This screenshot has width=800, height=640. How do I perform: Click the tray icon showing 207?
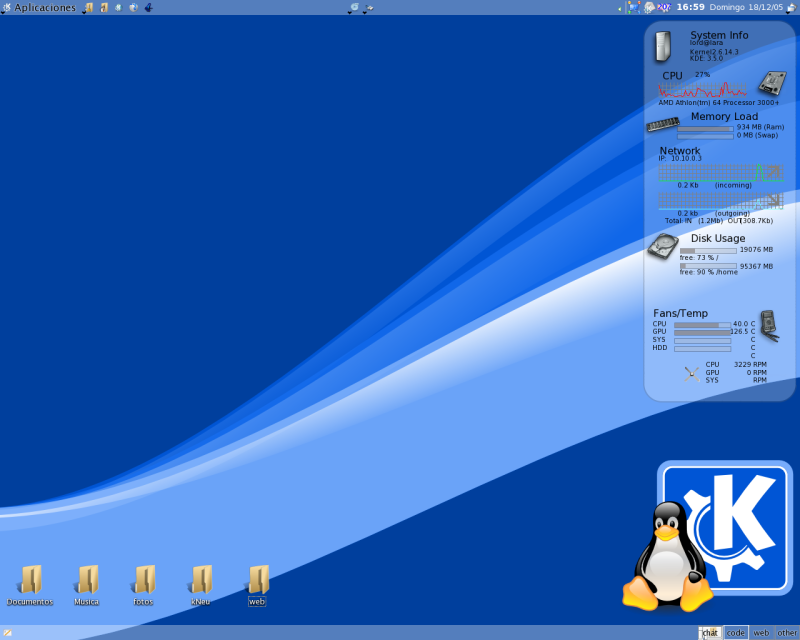pyautogui.click(x=664, y=7)
